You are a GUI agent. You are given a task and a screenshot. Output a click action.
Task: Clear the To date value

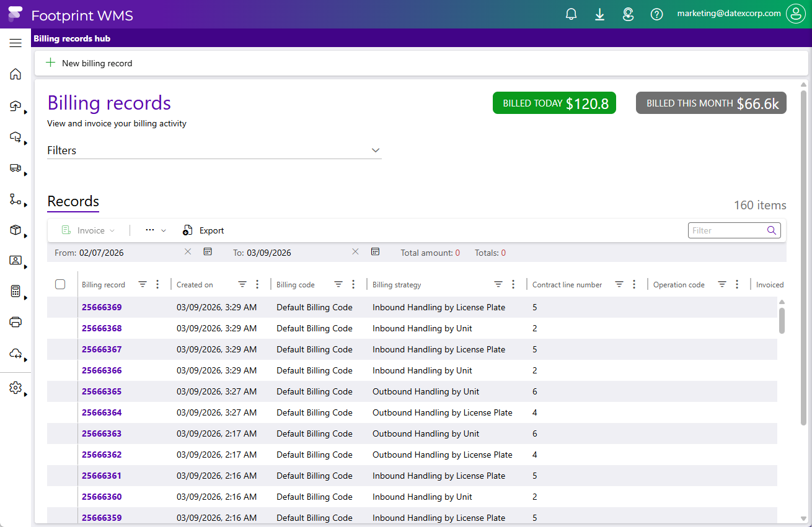(x=355, y=251)
